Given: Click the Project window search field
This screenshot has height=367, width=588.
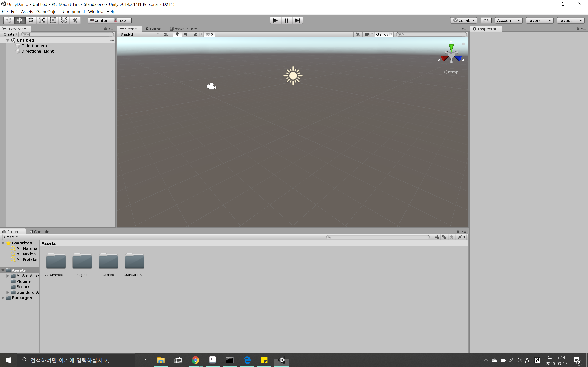Looking at the screenshot, I should (x=378, y=237).
